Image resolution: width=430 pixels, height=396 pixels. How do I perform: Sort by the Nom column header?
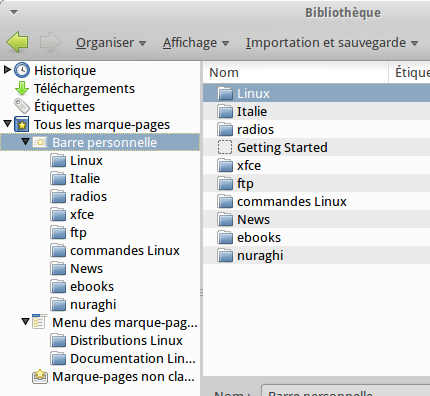point(295,72)
